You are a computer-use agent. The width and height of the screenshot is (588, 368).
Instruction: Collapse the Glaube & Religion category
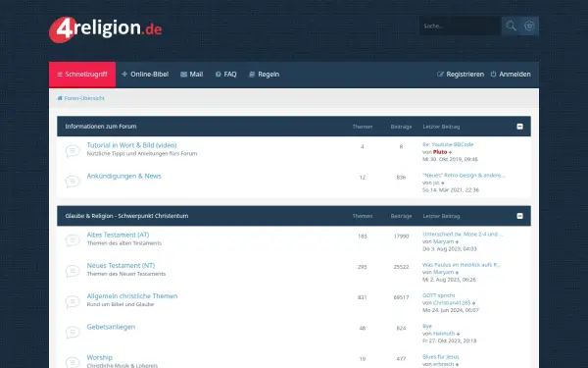tap(519, 216)
